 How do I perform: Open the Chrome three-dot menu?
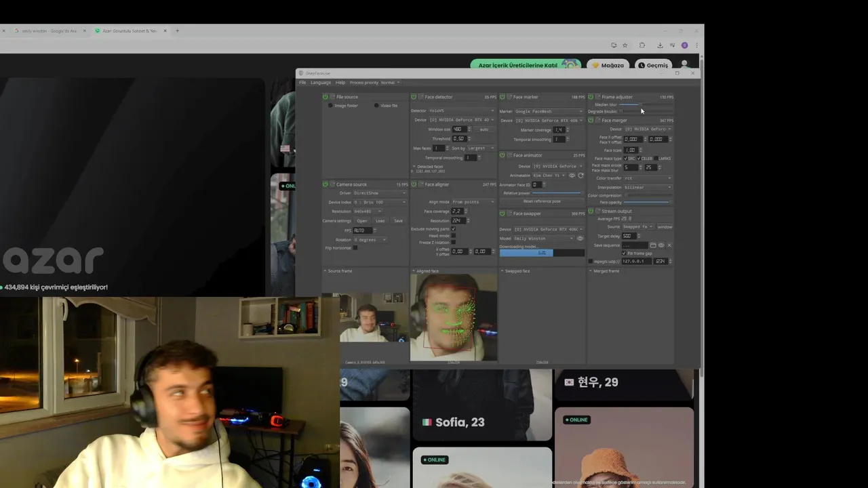tap(696, 45)
